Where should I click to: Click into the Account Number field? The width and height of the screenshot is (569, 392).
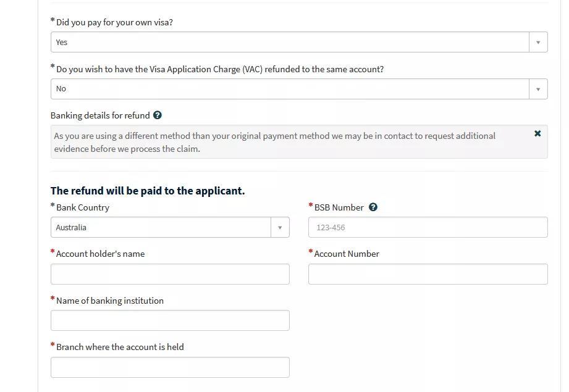click(x=428, y=274)
